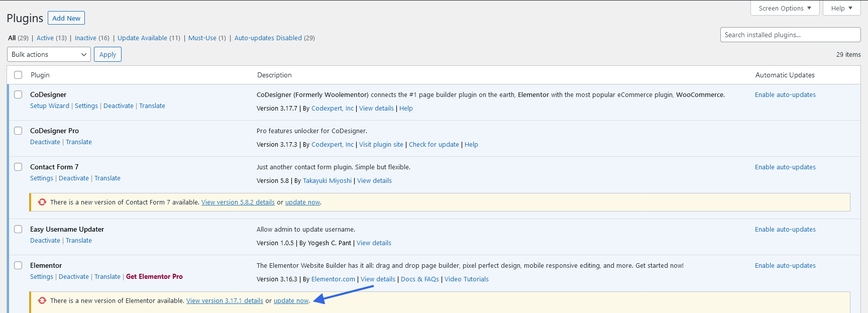The height and width of the screenshot is (313, 868).
Task: Filter plugins by Active
Action: point(45,38)
